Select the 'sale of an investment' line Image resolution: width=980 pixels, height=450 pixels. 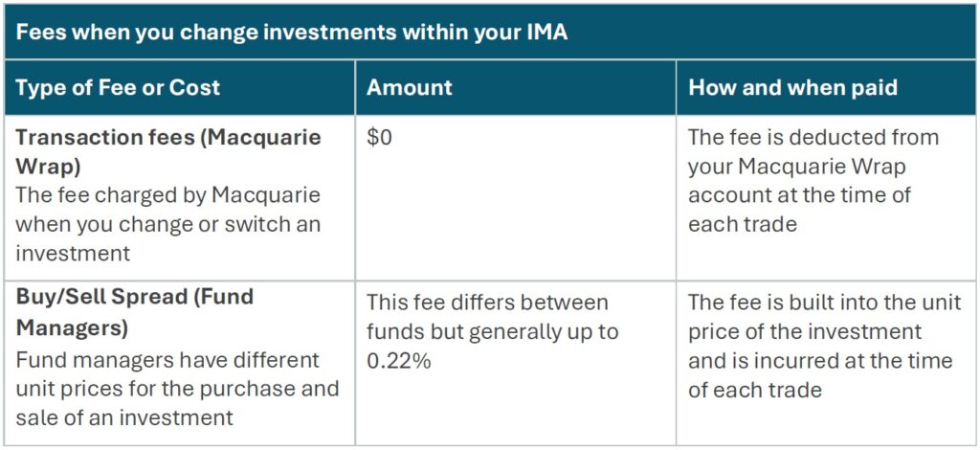124,418
